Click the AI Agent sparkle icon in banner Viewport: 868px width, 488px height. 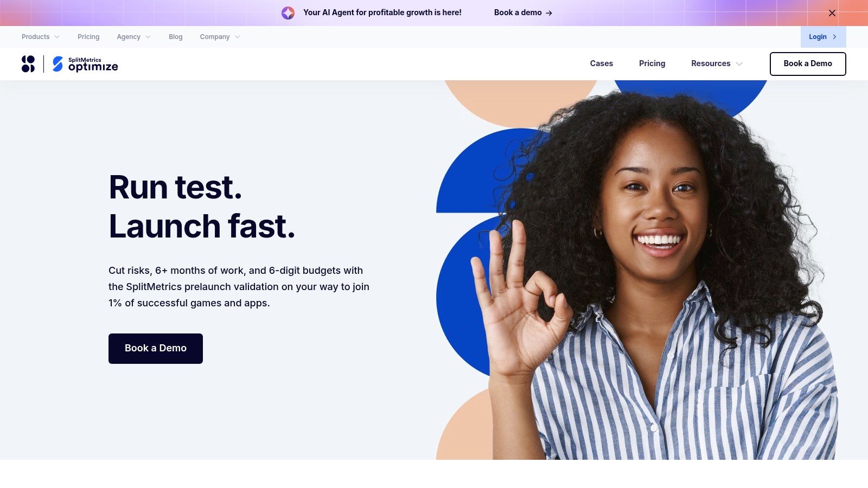click(x=288, y=13)
